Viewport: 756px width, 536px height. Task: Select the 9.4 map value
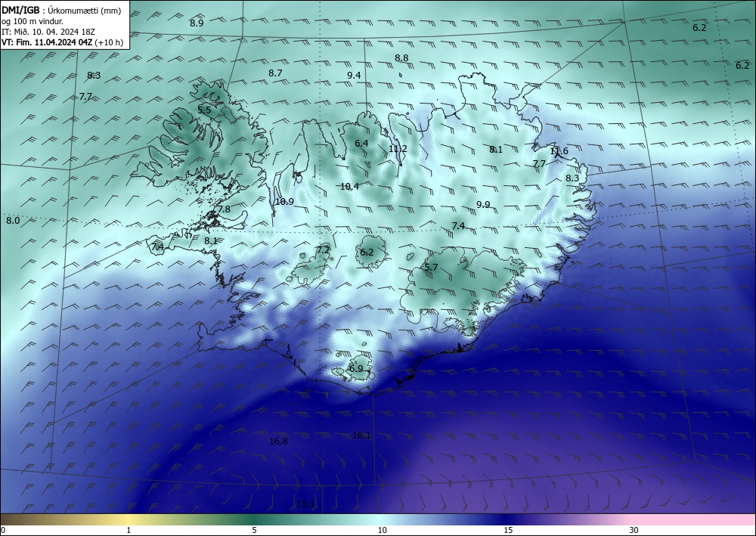(354, 75)
